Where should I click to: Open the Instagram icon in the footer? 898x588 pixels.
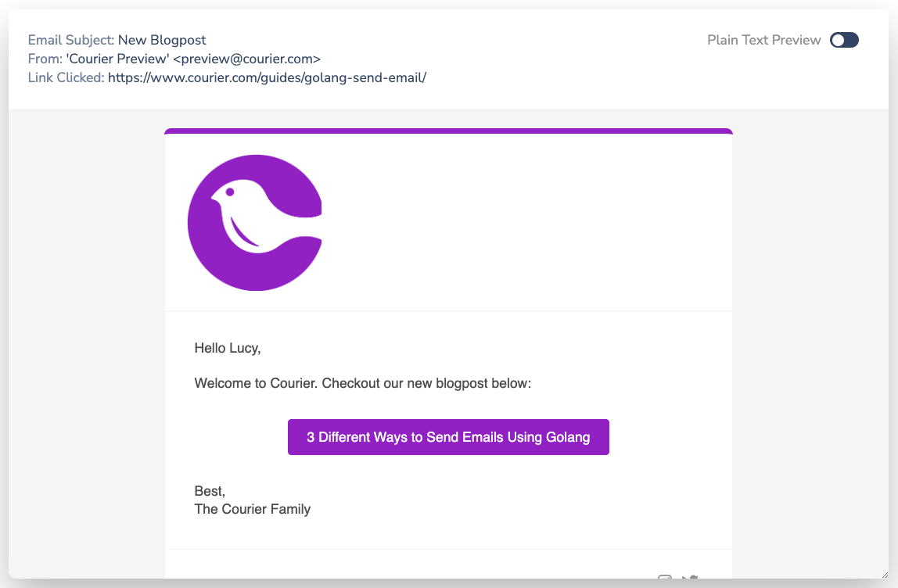click(665, 579)
